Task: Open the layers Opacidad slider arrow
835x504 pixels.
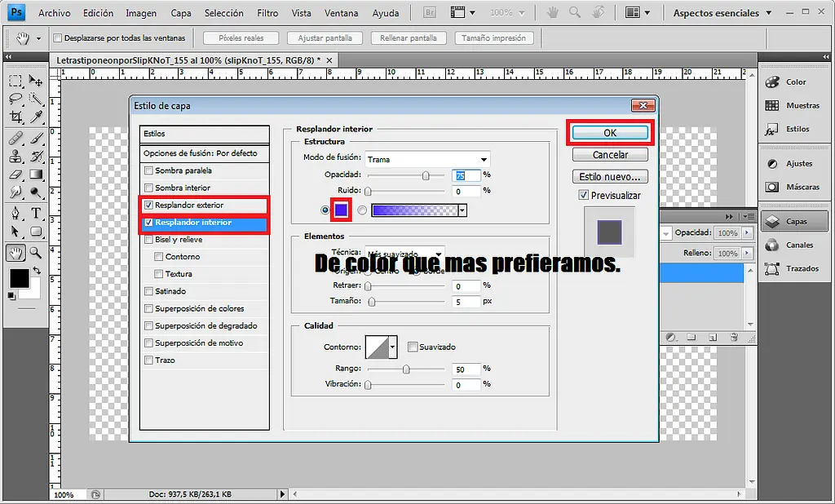Action: point(748,232)
